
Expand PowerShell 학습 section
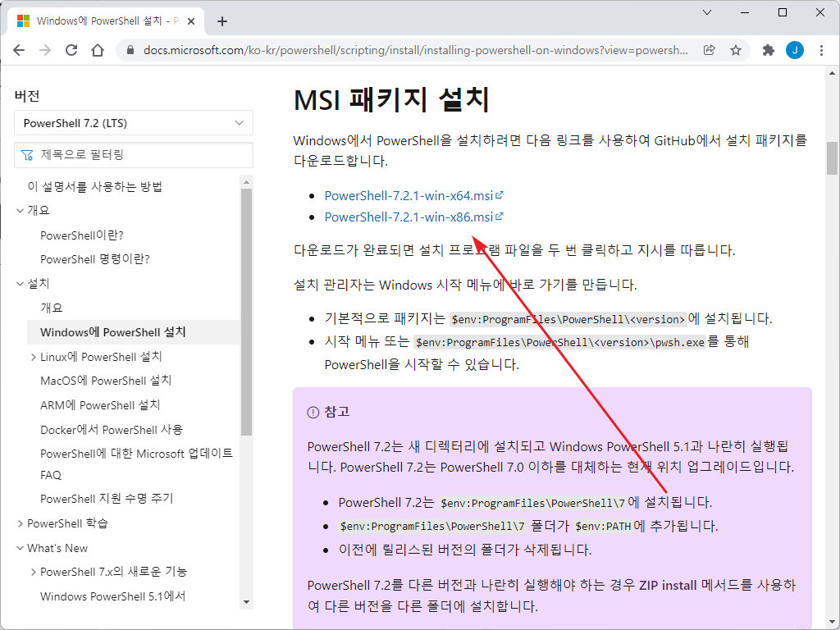(21, 523)
